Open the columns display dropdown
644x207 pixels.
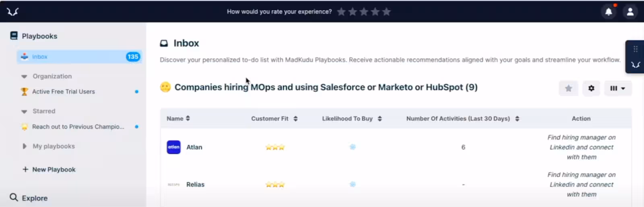coord(617,88)
